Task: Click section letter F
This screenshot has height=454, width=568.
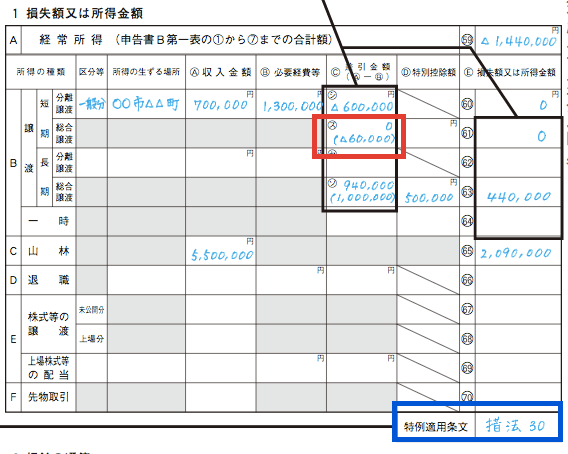Action: pyautogui.click(x=13, y=397)
